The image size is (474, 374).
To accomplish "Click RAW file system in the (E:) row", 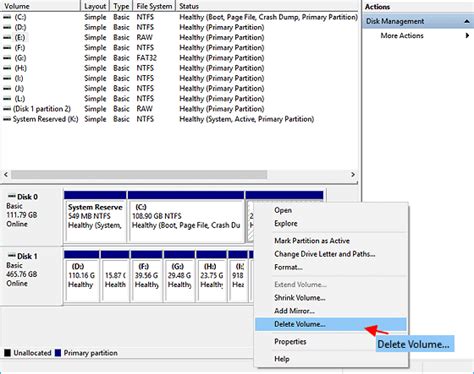I will click(144, 37).
